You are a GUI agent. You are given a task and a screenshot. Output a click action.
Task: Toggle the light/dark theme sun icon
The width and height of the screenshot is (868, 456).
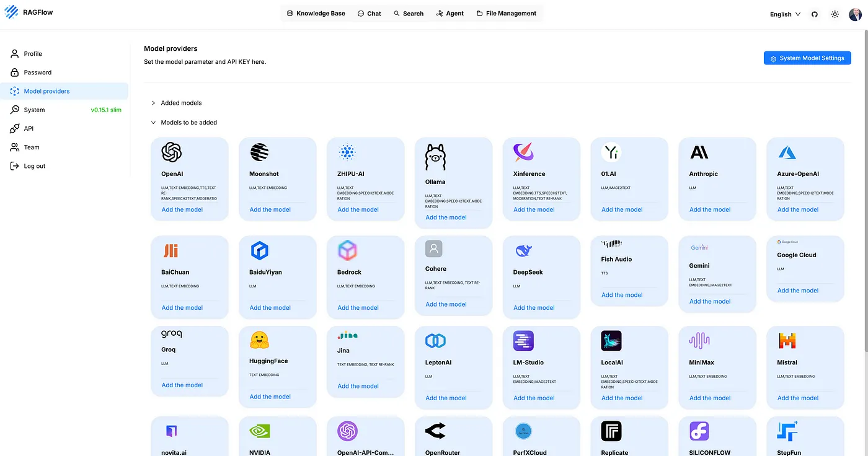click(835, 14)
